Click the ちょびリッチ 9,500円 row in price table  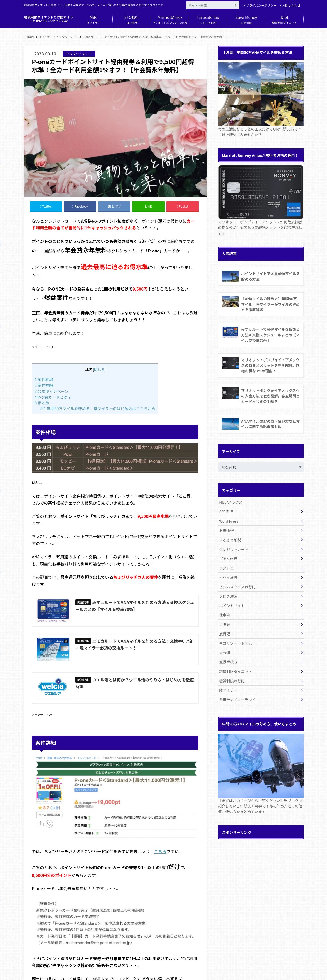click(x=115, y=448)
